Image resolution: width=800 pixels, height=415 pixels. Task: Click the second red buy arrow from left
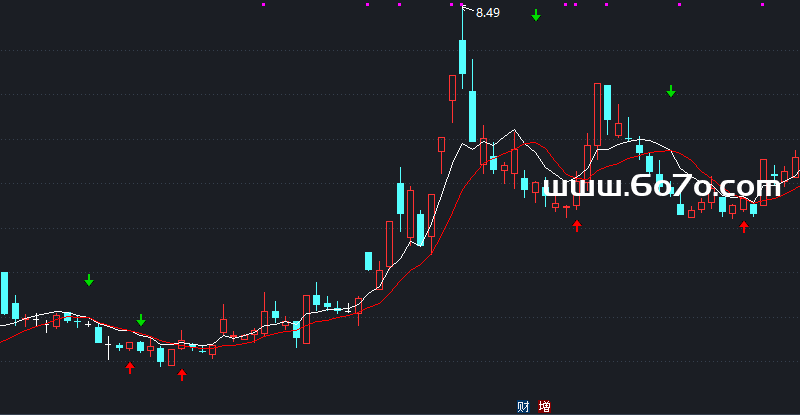point(182,374)
